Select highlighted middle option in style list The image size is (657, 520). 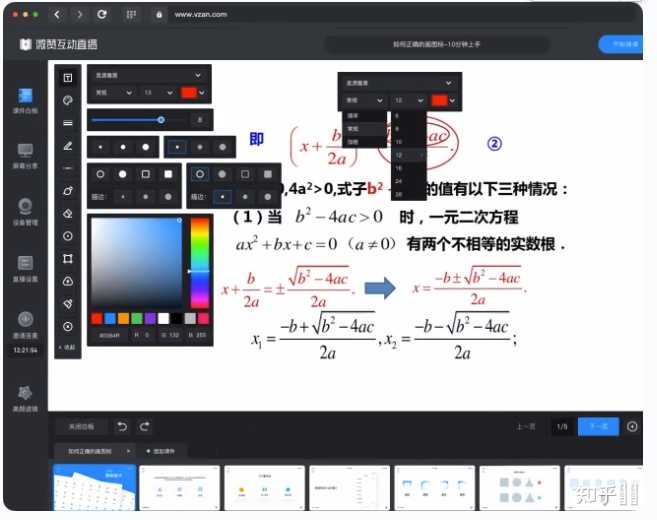364,129
